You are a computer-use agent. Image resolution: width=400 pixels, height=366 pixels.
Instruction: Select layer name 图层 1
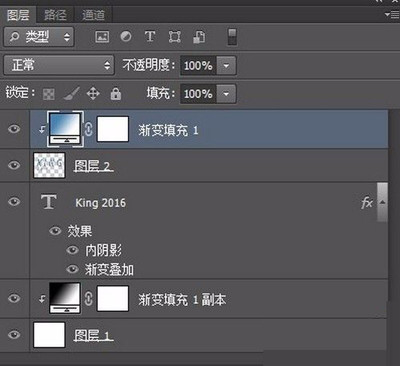click(x=94, y=335)
